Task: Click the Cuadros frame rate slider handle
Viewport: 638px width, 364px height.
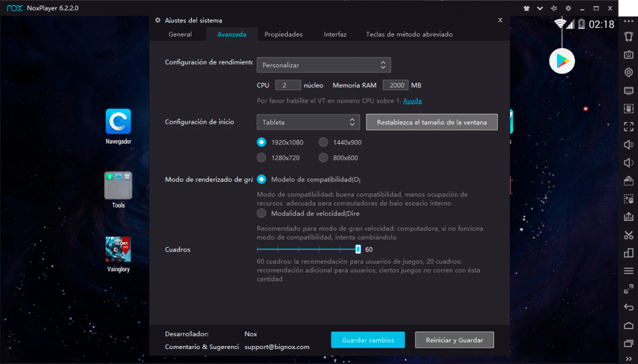Action: 358,250
